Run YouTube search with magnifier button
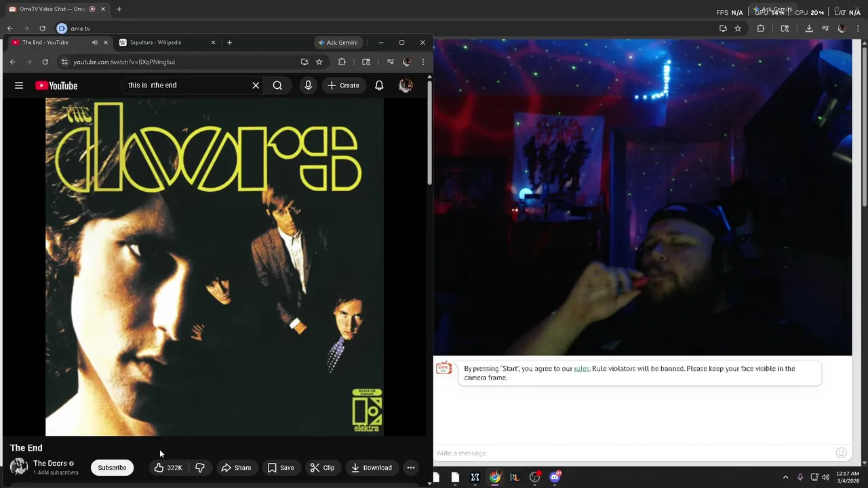The height and width of the screenshot is (488, 868). 277,85
